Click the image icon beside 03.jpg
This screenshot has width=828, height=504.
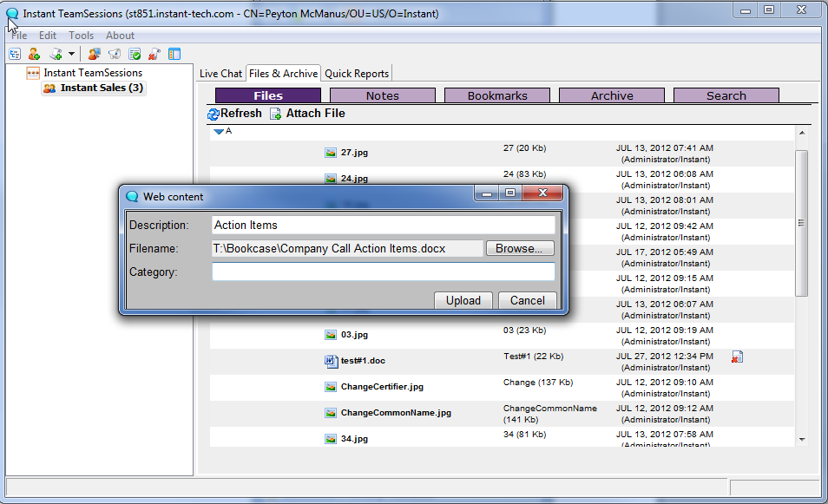point(331,335)
